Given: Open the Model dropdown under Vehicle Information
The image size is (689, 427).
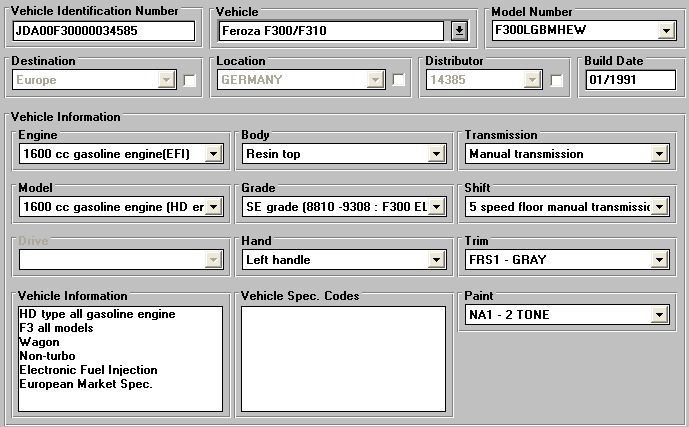Looking at the screenshot, I should point(214,207).
